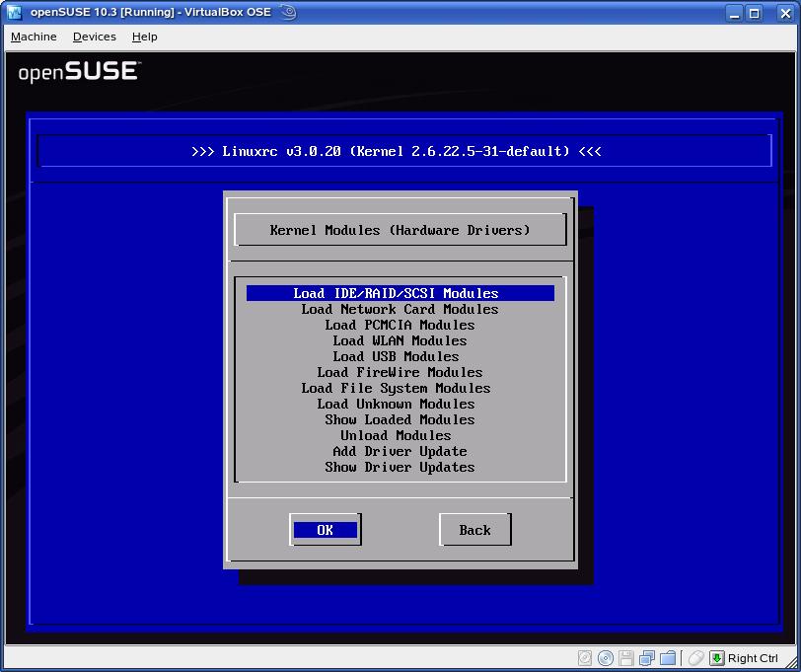The width and height of the screenshot is (801, 672).
Task: Click the window resize grip corner
Action: coord(791,661)
